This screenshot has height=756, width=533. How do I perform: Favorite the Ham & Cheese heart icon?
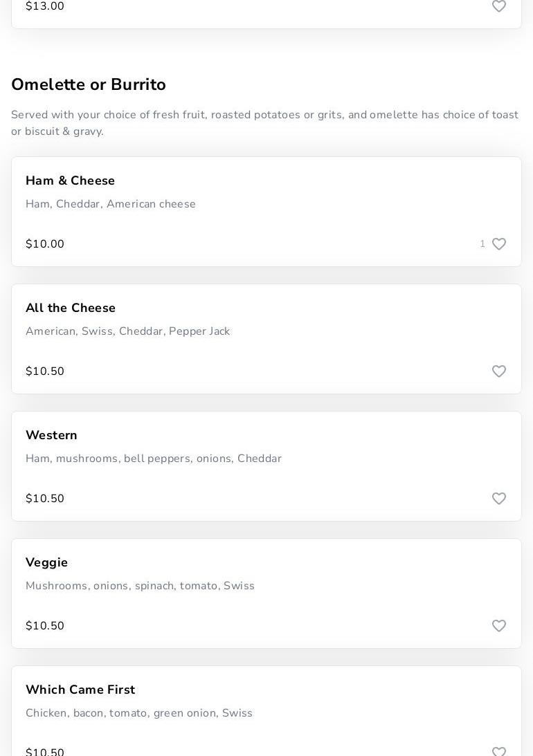pyautogui.click(x=499, y=244)
